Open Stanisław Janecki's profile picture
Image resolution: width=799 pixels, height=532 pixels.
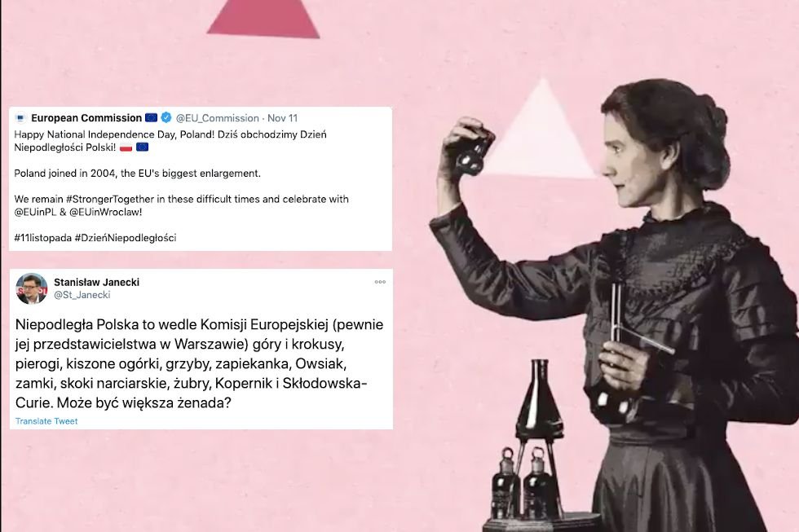tap(32, 288)
